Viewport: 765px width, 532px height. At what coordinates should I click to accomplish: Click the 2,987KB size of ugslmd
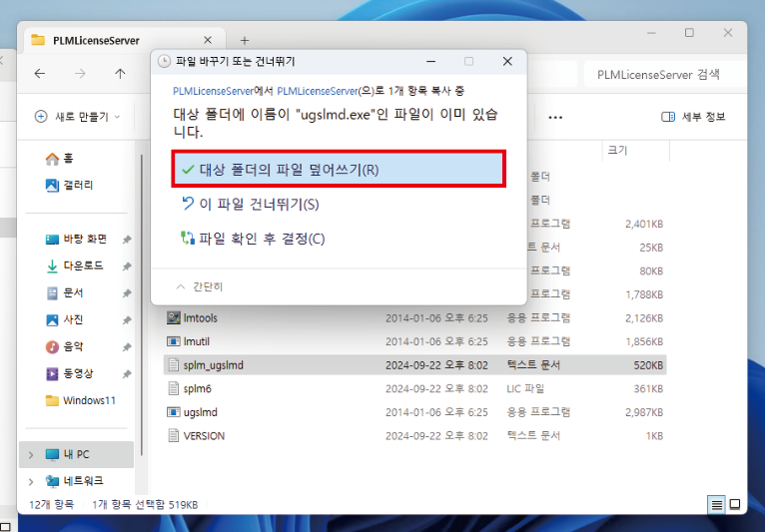point(644,412)
